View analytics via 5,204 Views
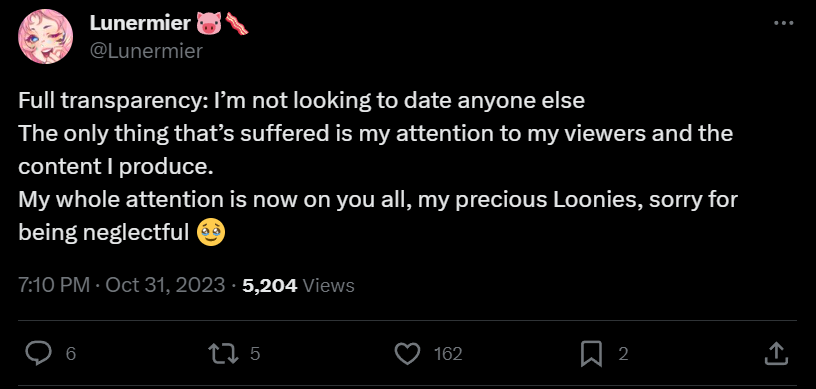The width and height of the screenshot is (816, 389). click(x=298, y=285)
